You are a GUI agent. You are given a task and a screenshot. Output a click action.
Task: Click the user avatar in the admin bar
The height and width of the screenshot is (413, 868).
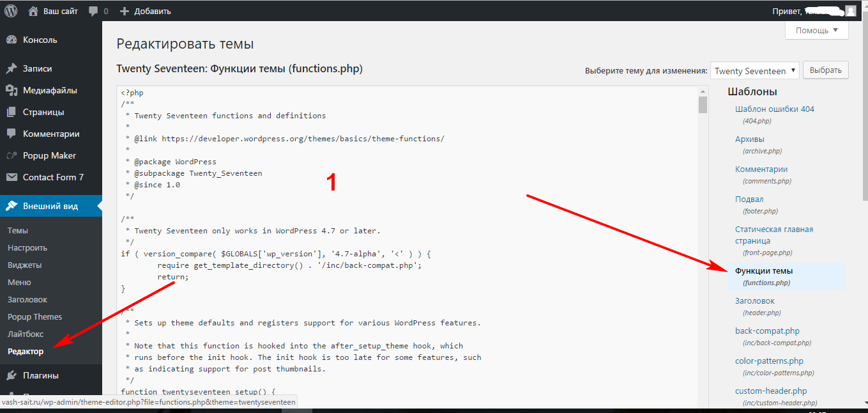[850, 10]
